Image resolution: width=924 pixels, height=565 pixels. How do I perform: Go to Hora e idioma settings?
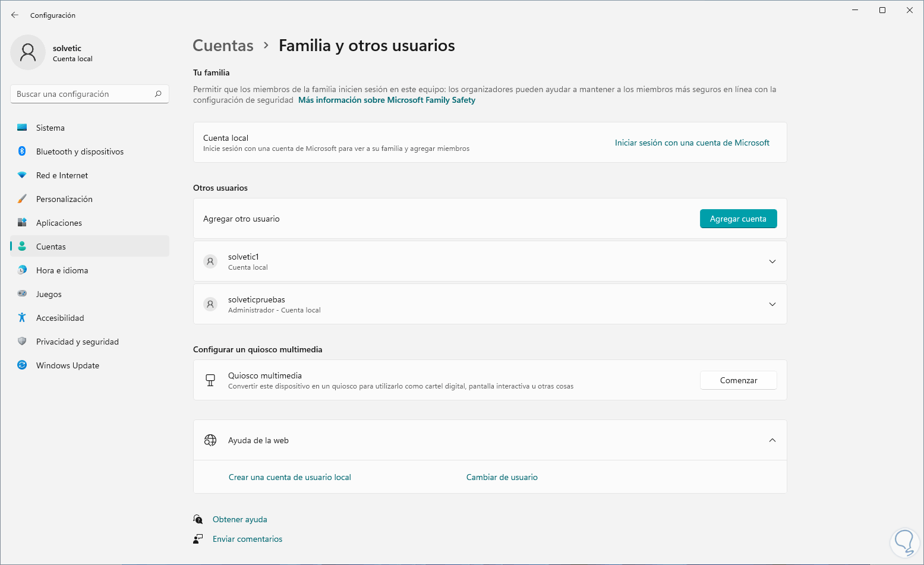pos(62,270)
